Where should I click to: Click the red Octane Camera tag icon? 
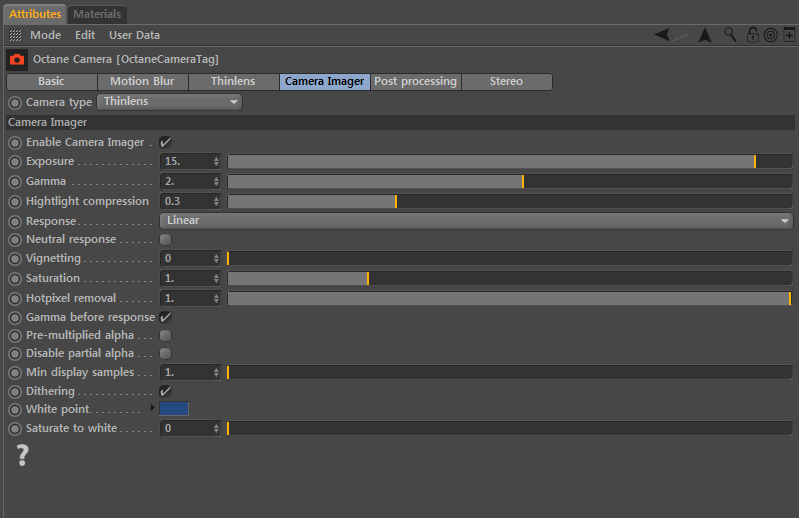(17, 60)
